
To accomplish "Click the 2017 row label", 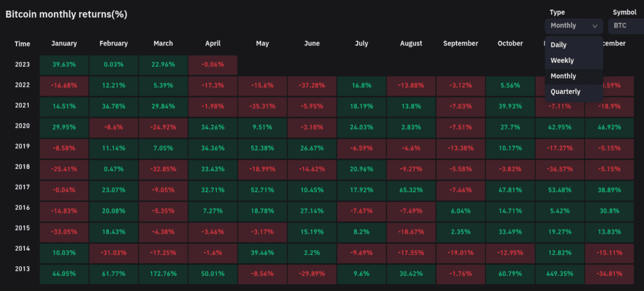I will coord(22,188).
